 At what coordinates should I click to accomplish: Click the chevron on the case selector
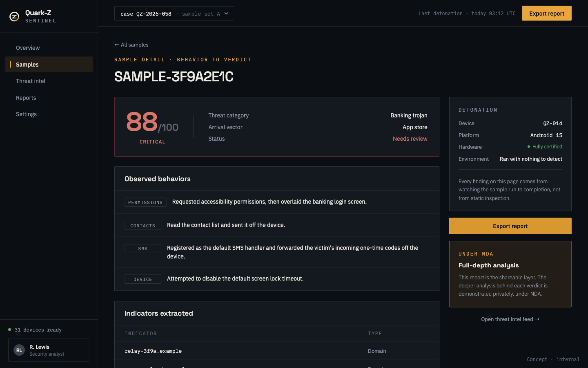(226, 14)
